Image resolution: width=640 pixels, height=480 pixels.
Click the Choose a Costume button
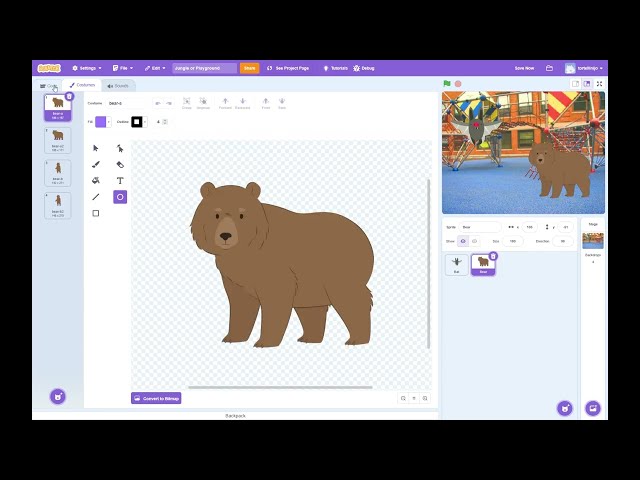tap(58, 396)
